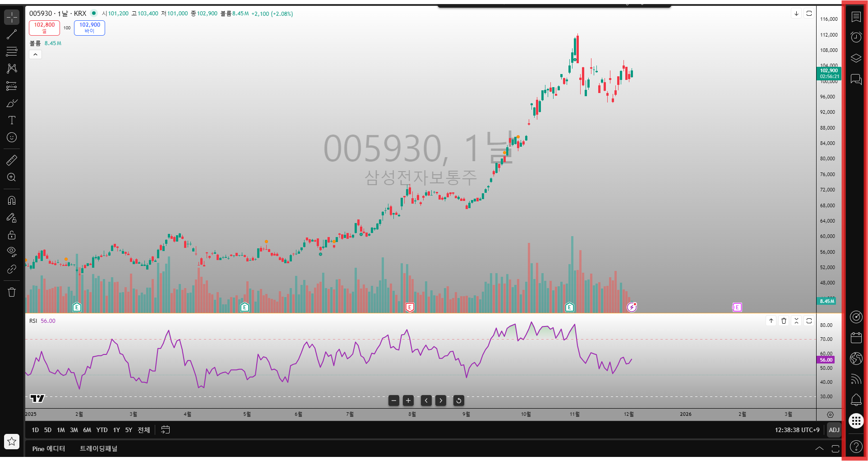
Task: Open the watchlist panel
Action: click(856, 17)
